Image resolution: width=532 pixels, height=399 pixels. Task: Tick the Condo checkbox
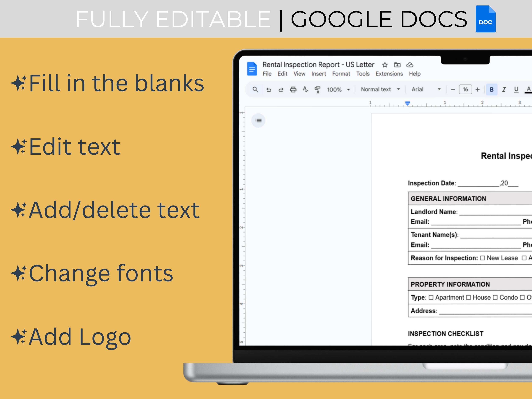495,298
